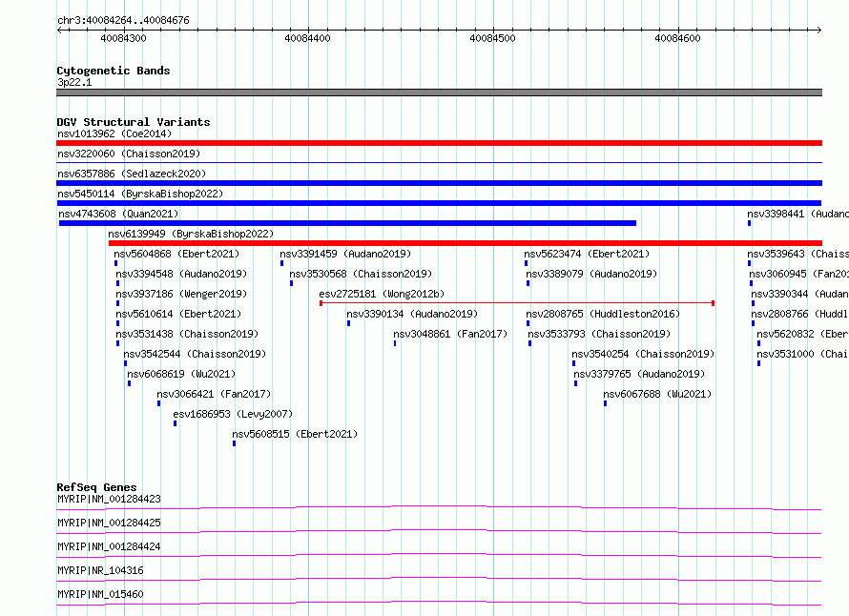This screenshot has height=616, width=849.
Task: Select the nsv3066421 (Fan2017) variant
Action: pyautogui.click(x=214, y=394)
